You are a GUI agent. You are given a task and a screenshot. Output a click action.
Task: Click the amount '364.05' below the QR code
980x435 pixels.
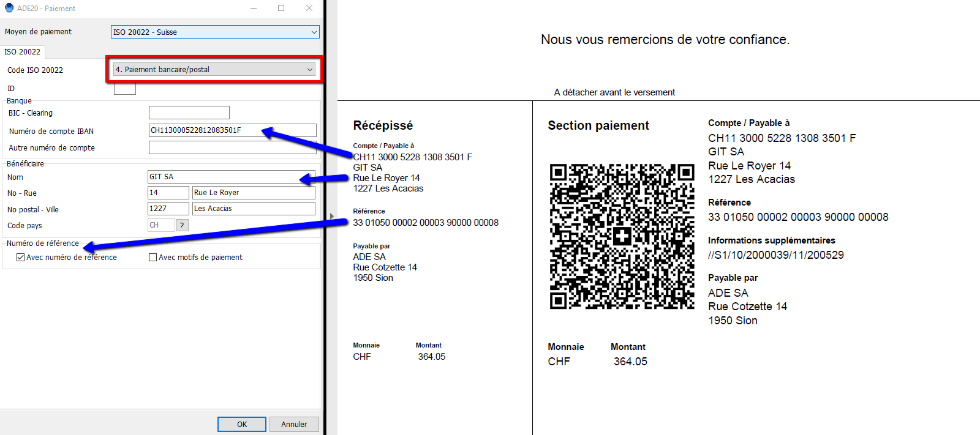click(630, 362)
